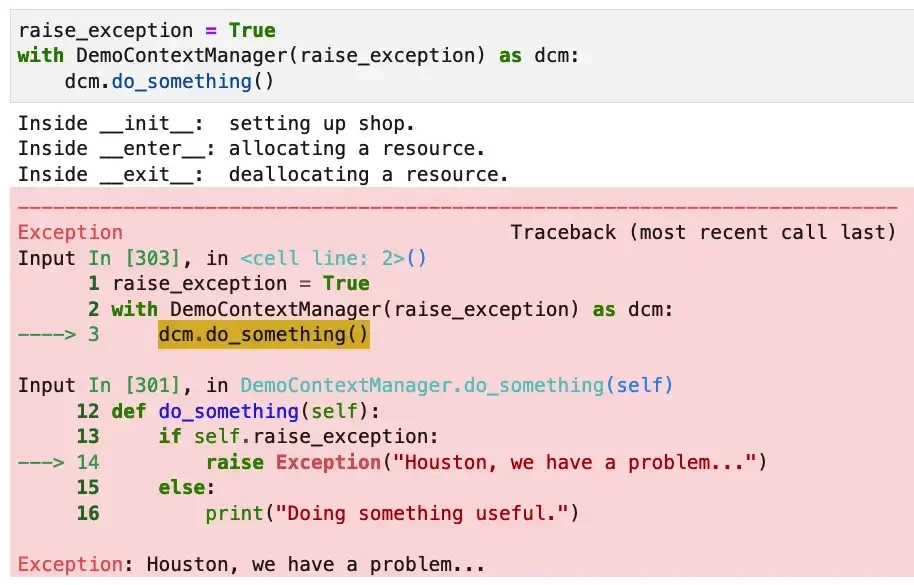
Task: Click the '<cell line: 2>()' text
Action: [x=333, y=258]
